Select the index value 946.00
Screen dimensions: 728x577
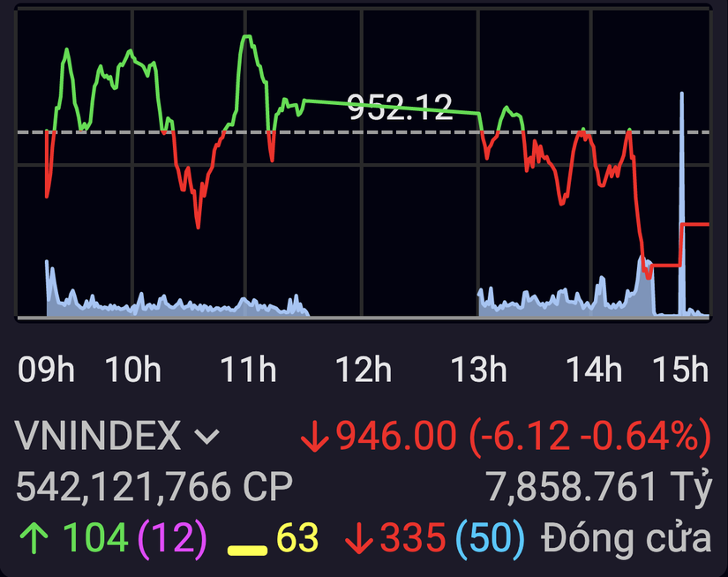coord(396,436)
